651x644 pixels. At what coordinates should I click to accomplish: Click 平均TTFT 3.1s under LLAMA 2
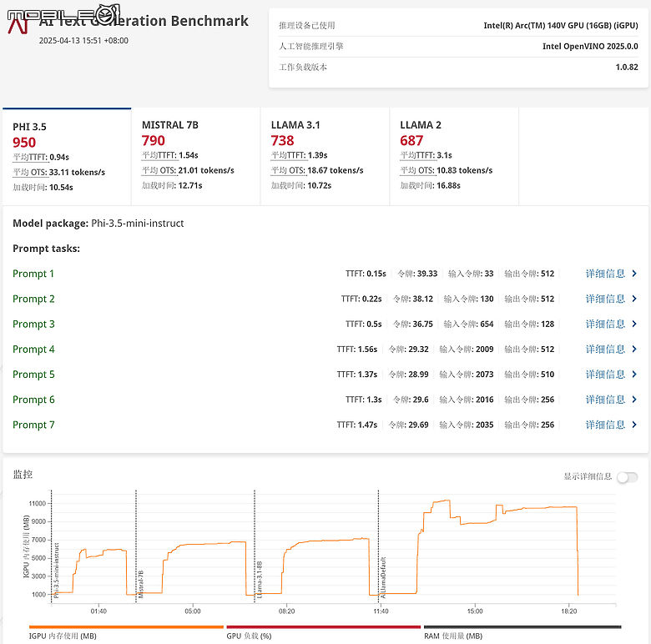[426, 155]
